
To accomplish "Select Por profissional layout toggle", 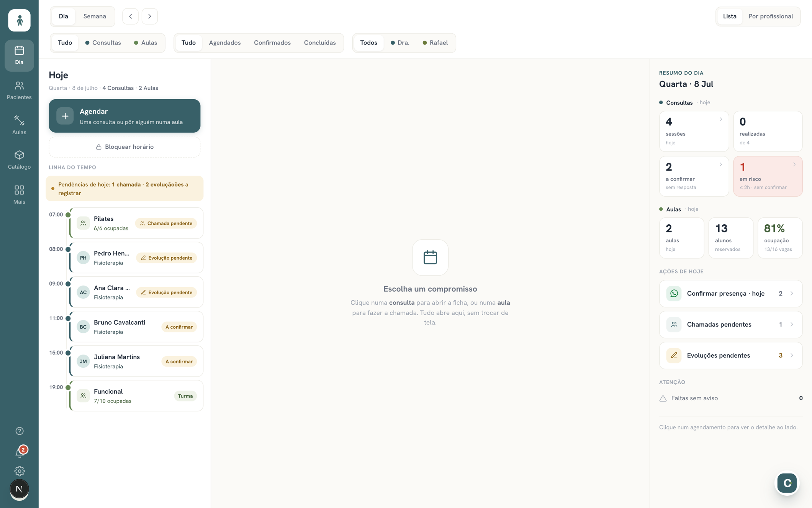I will (x=771, y=16).
